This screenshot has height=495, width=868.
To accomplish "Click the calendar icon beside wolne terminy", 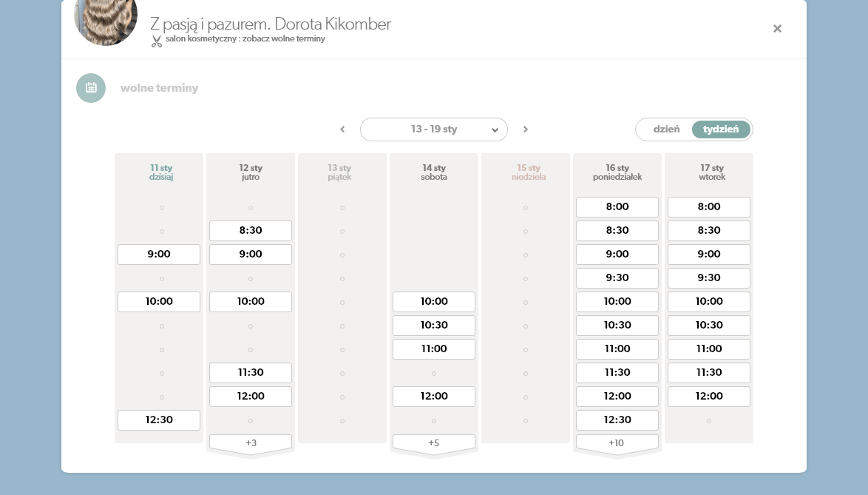I will pyautogui.click(x=91, y=88).
